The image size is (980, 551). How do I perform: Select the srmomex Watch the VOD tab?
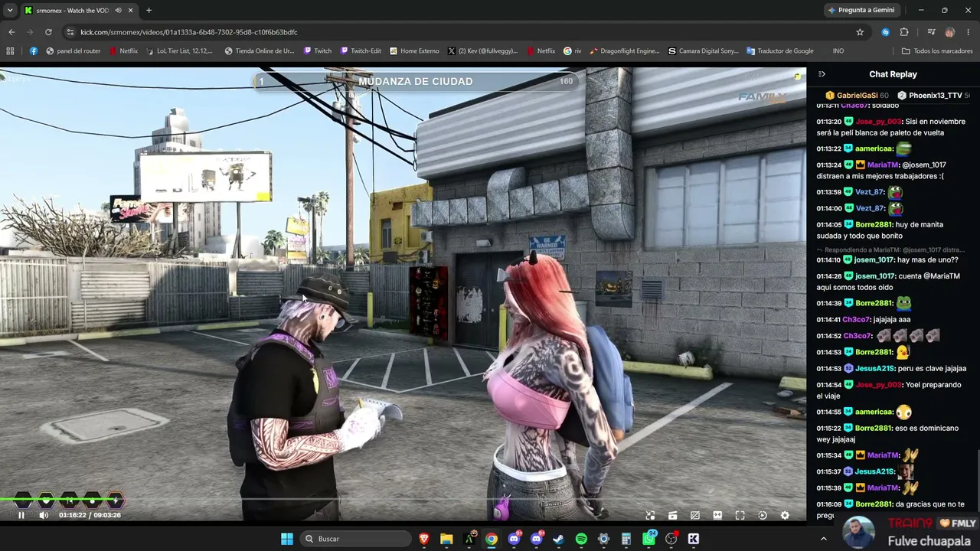pyautogui.click(x=80, y=10)
